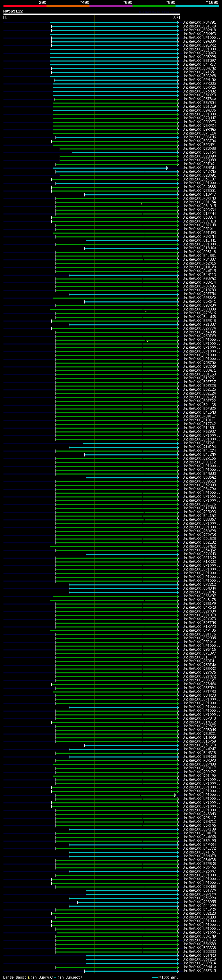
Task: Select hit label UniRef100_Q9ZT54
Action: pos(199,294)
